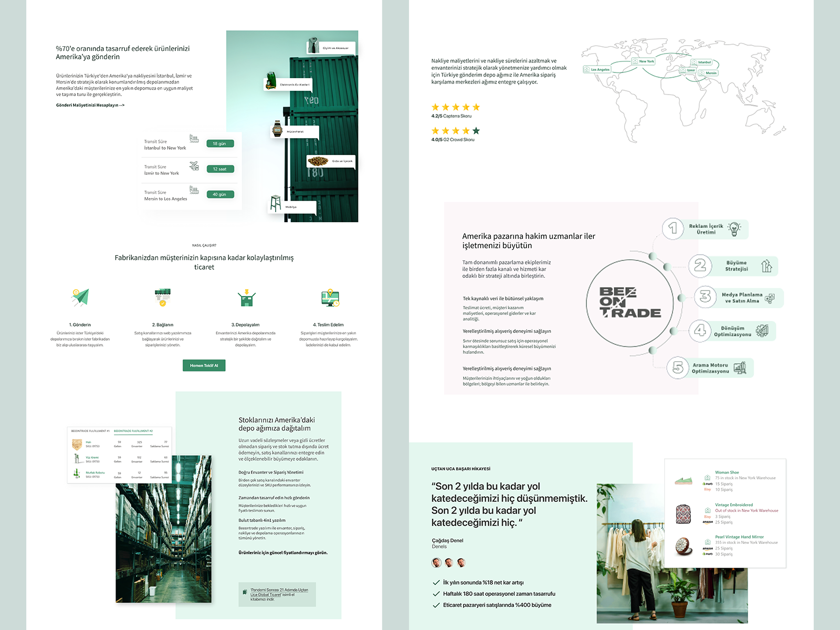Click the Woman Shoe product image
The height and width of the screenshot is (630, 840).
point(684,480)
